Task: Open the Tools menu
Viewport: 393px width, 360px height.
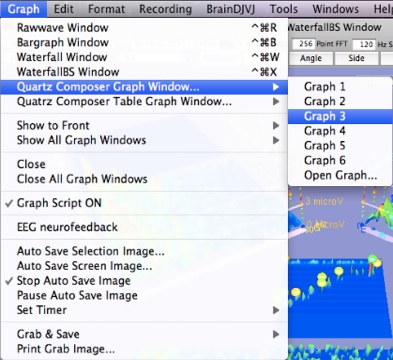Action: coord(284,9)
